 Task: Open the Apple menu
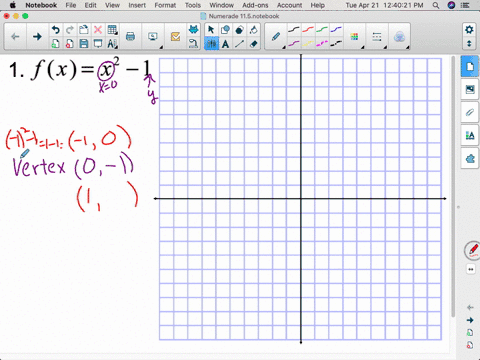(13, 5)
